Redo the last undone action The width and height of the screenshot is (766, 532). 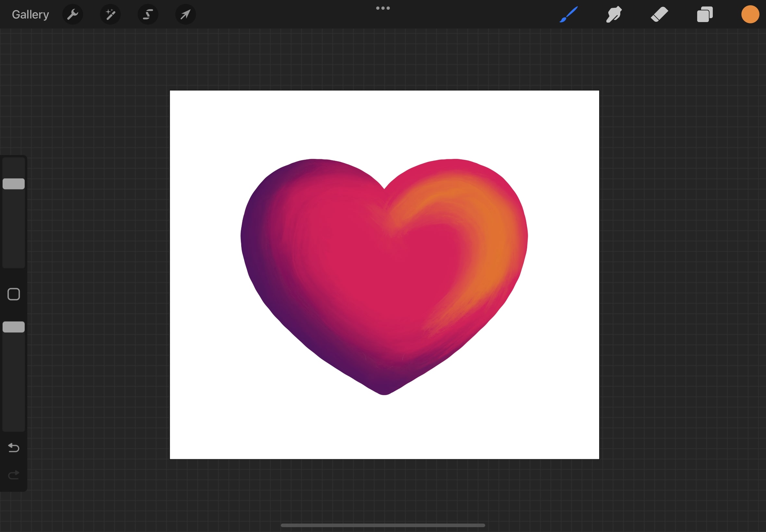click(x=14, y=475)
